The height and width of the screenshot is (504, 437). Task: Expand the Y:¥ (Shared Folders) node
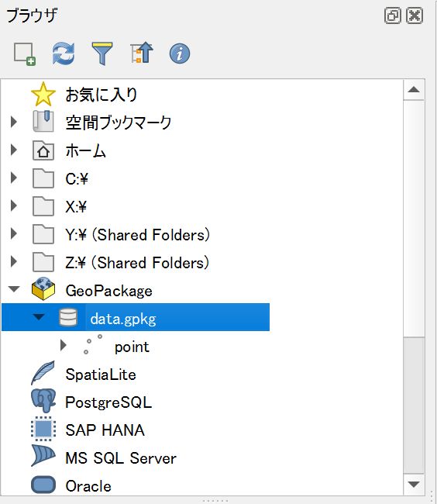coord(14,233)
